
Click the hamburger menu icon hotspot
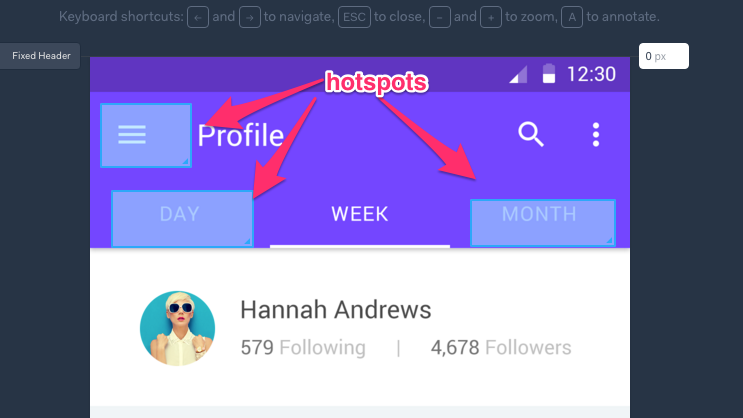point(146,136)
